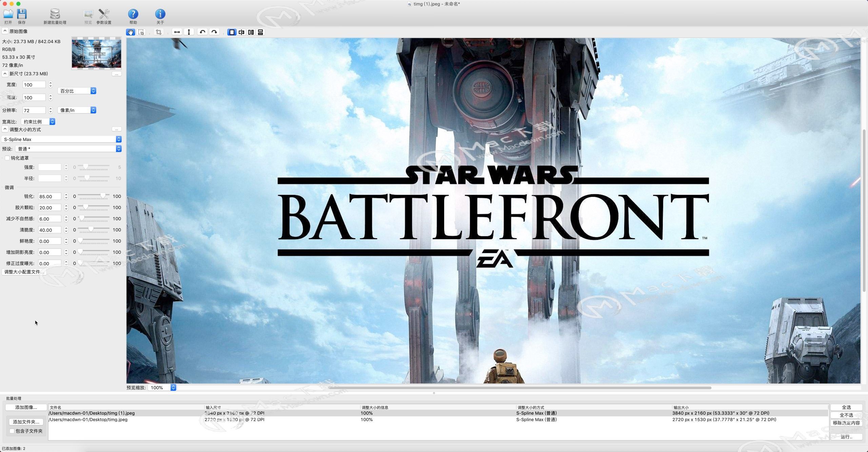Select batch row /Desktop/timg.jpeg
Screen dimensions: 868x452
(438, 419)
